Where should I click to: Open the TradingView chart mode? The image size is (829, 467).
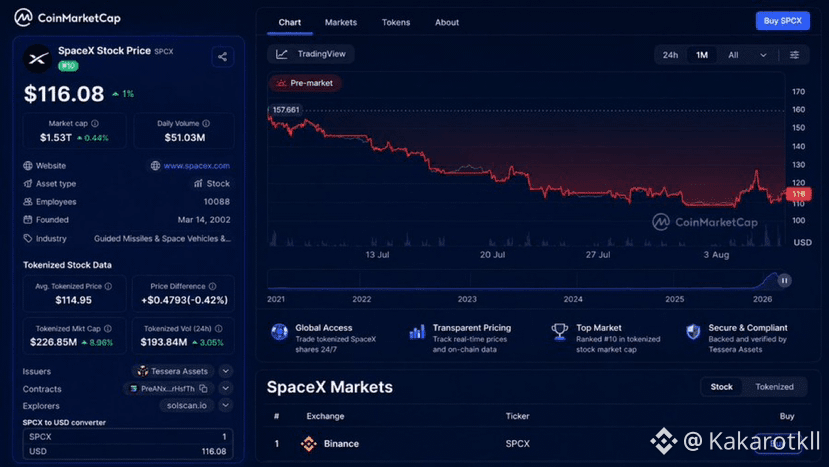coord(311,54)
